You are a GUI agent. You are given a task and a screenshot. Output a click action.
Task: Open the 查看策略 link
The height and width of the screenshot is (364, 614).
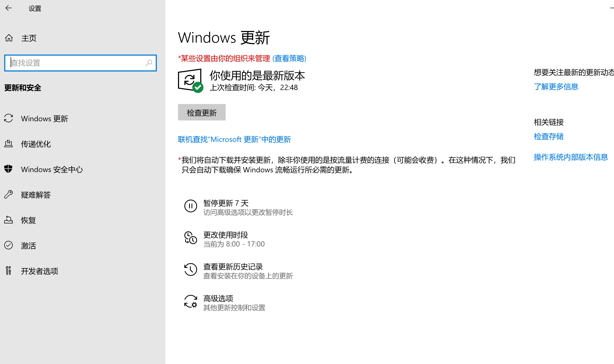(289, 58)
